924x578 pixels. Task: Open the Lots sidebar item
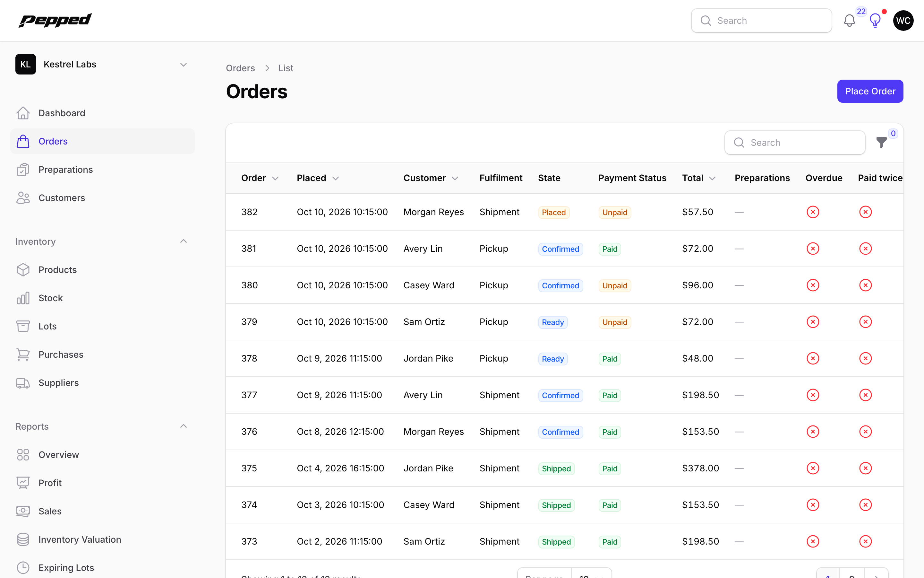pyautogui.click(x=102, y=327)
